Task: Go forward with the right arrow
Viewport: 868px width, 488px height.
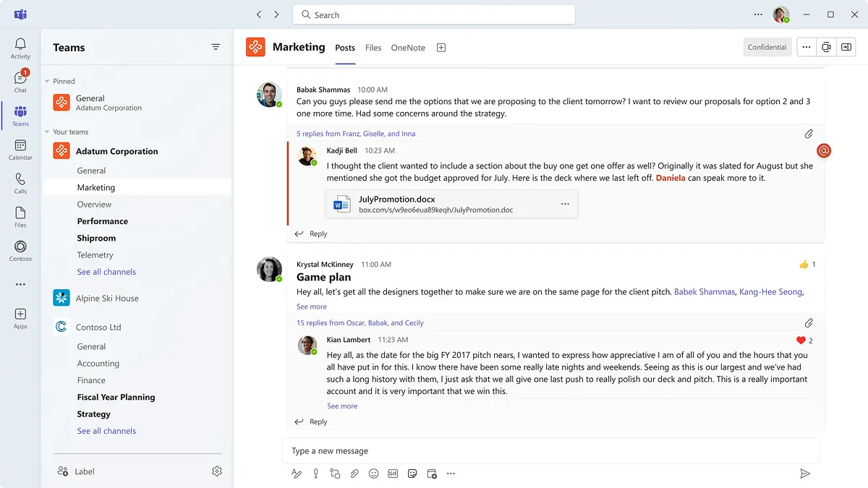Action: [276, 14]
